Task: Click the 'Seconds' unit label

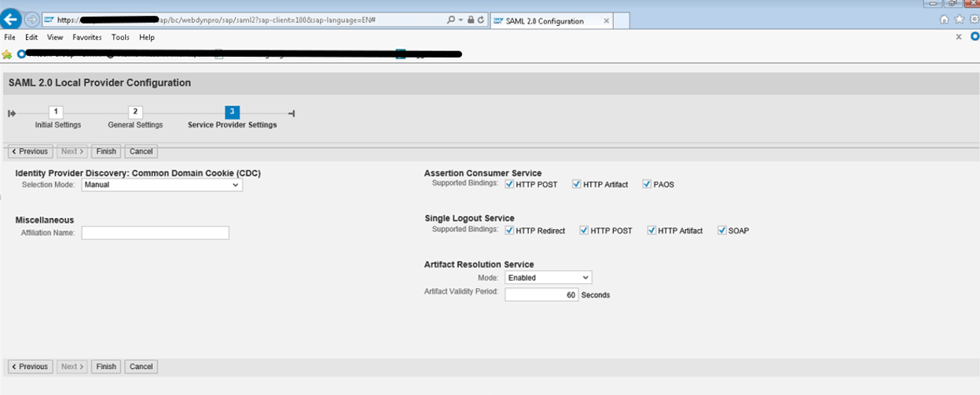Action: point(596,295)
